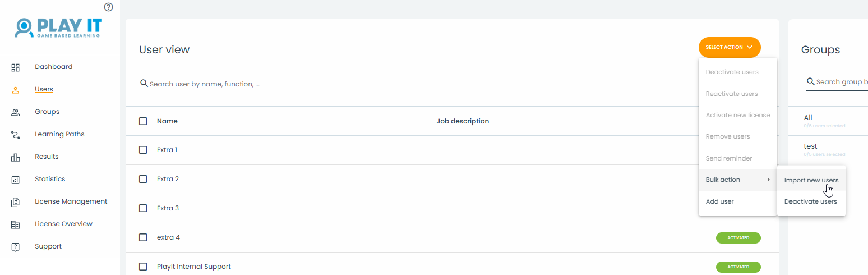Open the Statistics sidebar icon
Viewport: 868px width, 275px height.
coord(16,180)
